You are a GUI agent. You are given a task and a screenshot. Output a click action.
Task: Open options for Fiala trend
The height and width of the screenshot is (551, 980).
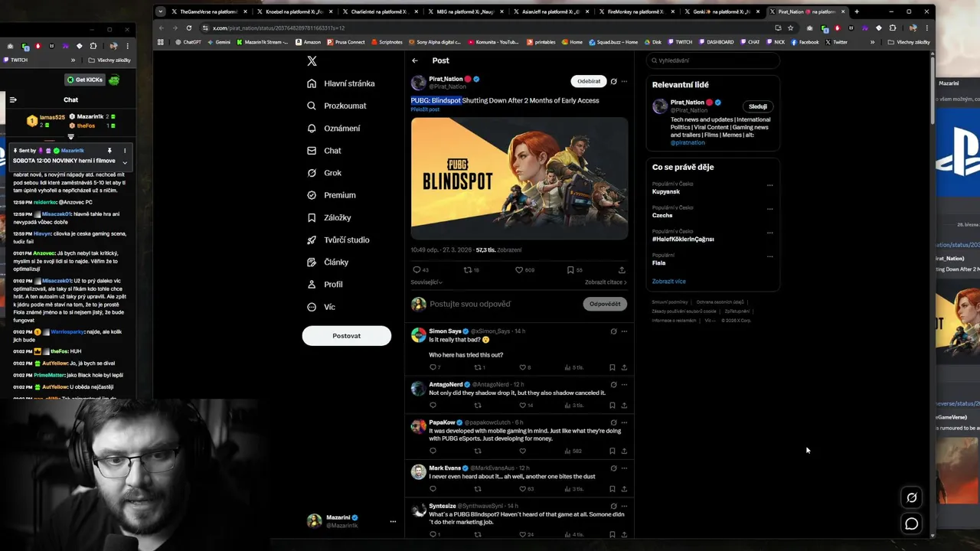(770, 256)
